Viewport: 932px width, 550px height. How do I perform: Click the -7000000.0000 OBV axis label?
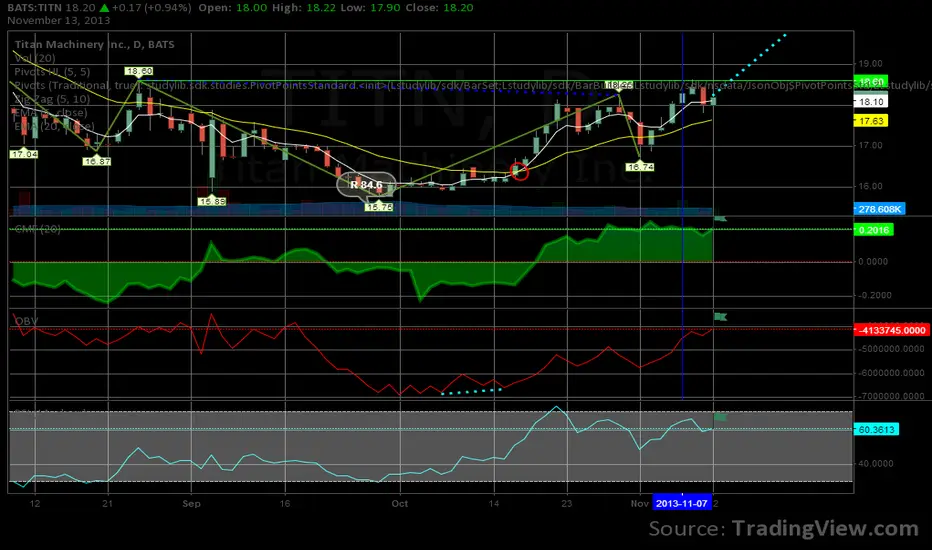click(x=890, y=396)
